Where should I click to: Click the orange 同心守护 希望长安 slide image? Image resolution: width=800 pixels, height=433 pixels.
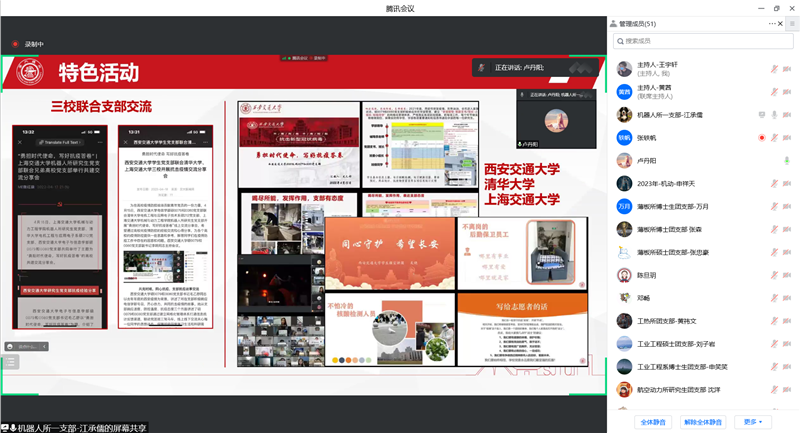(390, 253)
